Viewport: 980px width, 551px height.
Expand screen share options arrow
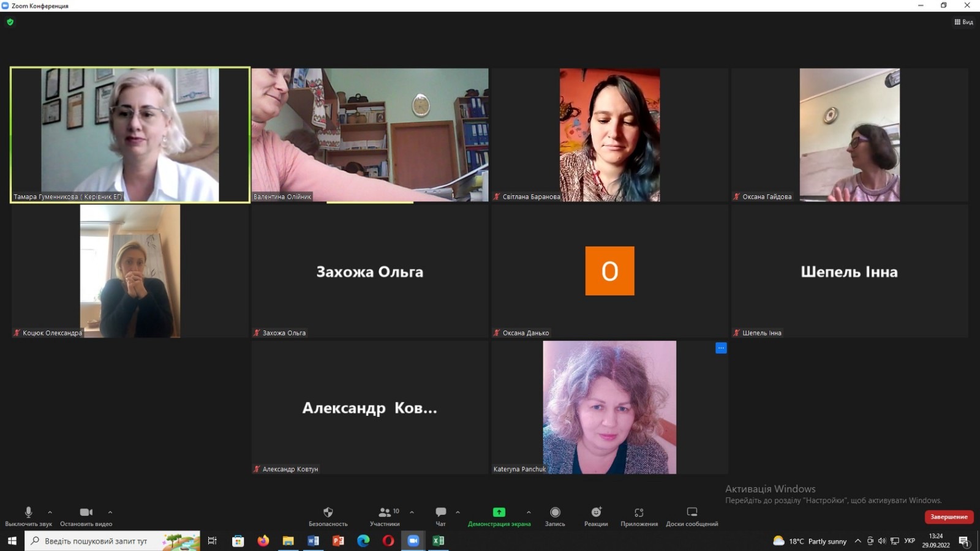coord(529,512)
